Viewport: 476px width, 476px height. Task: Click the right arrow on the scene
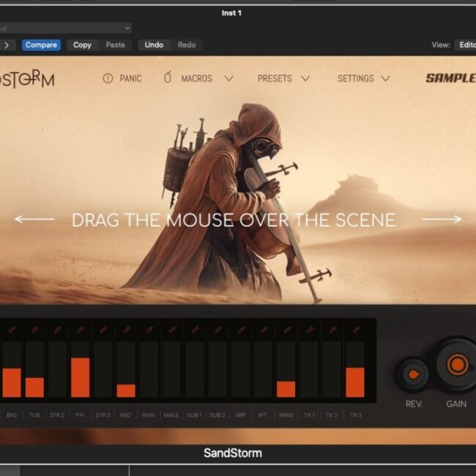(442, 219)
